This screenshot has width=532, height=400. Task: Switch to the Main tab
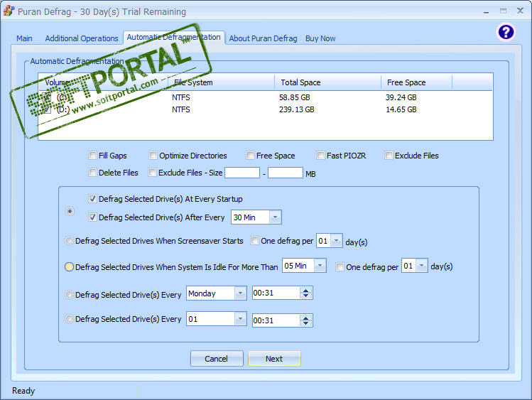click(x=24, y=38)
